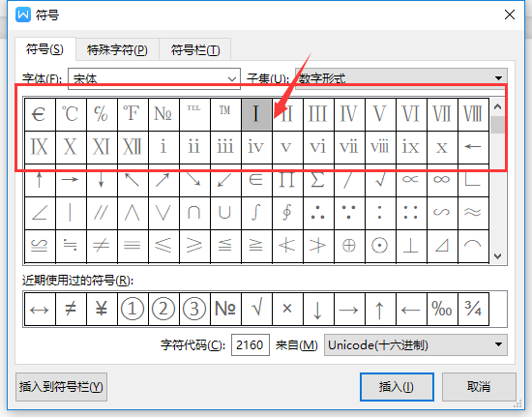Viewport: 532px width, 417px height.
Task: Select the infinity ∞ symbol
Action: coord(442,180)
